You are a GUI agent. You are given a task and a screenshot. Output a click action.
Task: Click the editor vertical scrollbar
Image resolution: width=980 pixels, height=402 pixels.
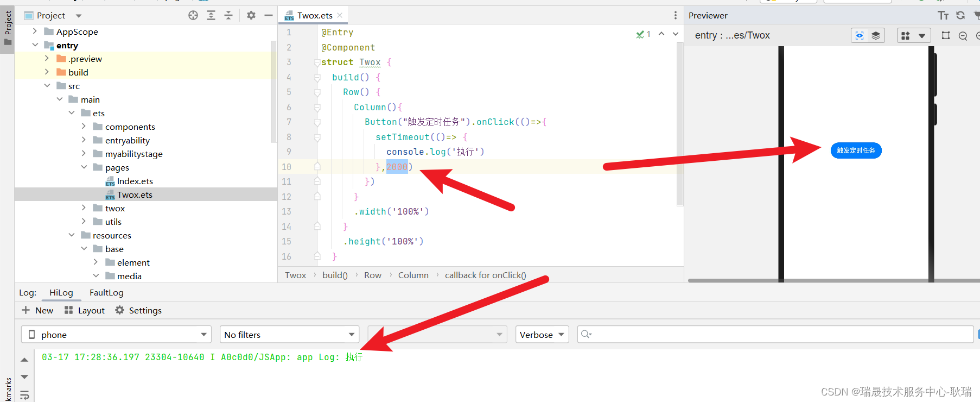point(680,124)
